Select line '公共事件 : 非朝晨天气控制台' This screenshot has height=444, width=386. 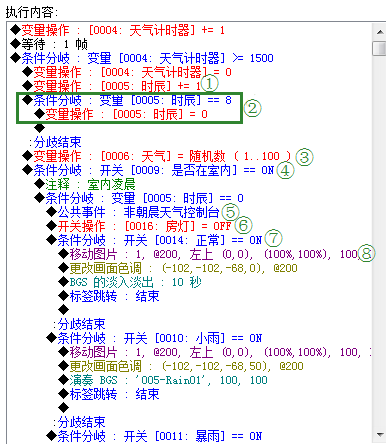coord(133,212)
